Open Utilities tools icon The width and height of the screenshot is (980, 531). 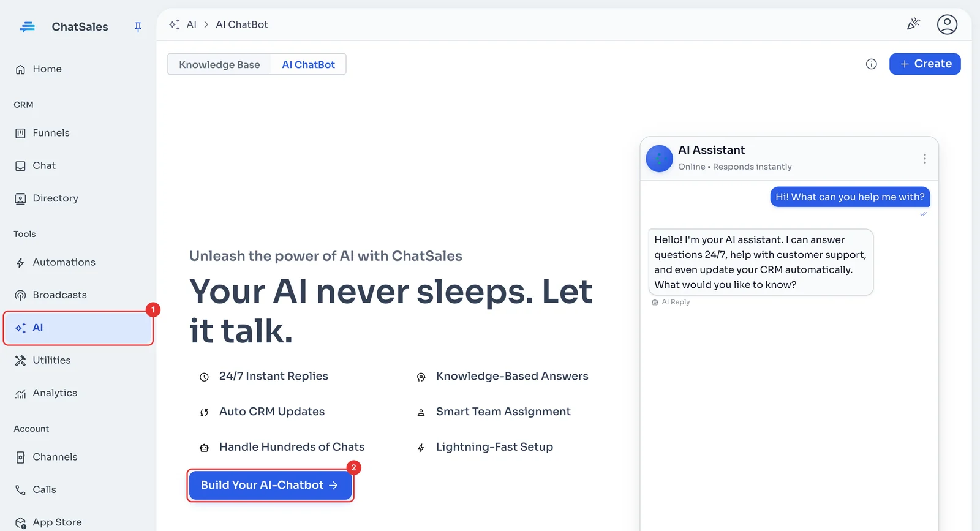click(20, 360)
